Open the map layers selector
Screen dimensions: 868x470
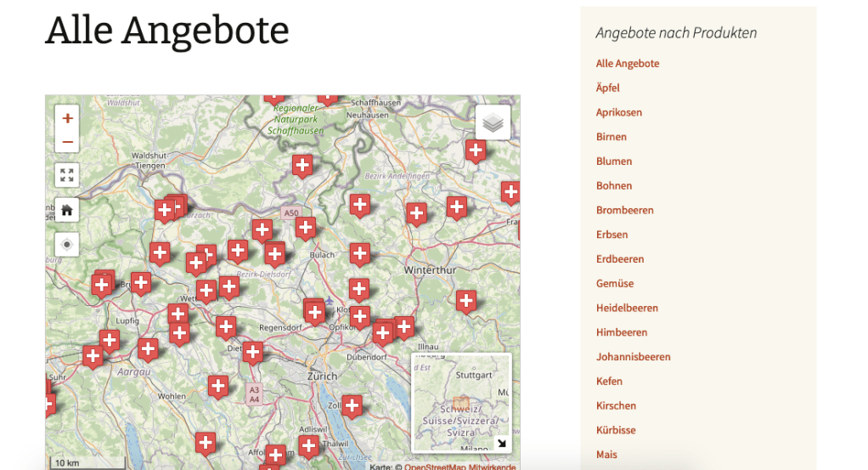pyautogui.click(x=493, y=123)
